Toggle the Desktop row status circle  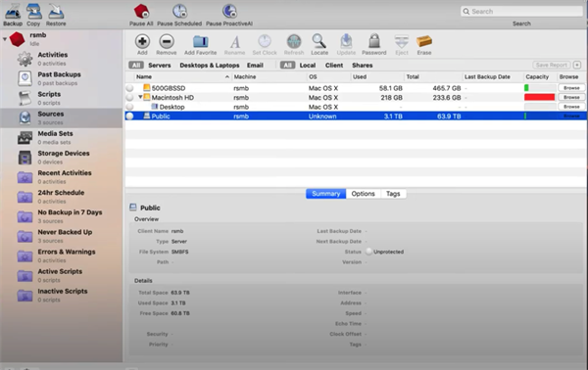click(129, 107)
